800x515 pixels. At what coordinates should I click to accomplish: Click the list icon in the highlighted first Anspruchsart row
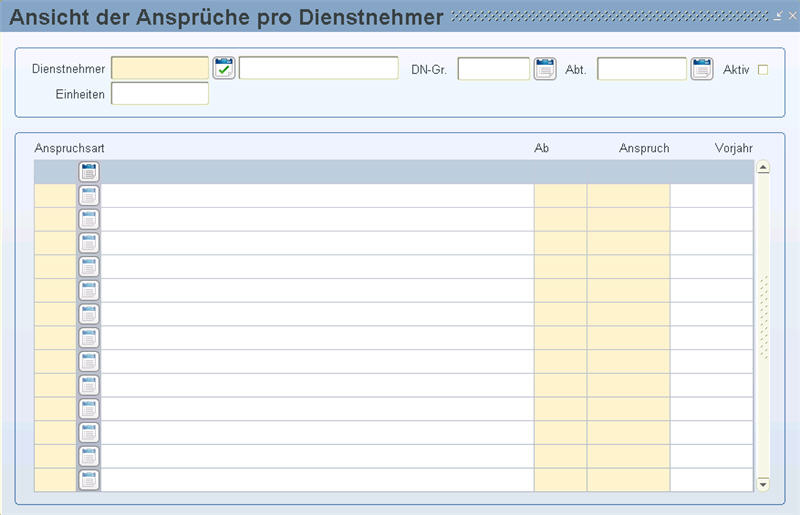click(89, 172)
